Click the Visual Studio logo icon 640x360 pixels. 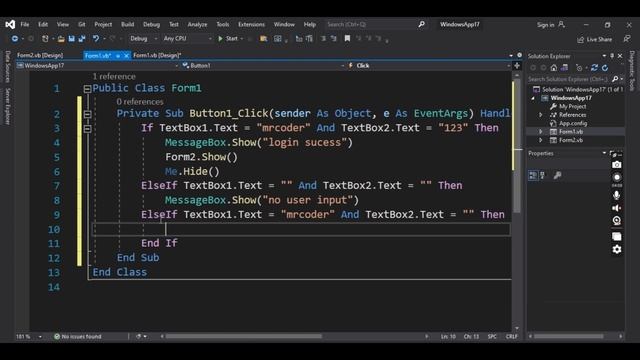click(10, 24)
